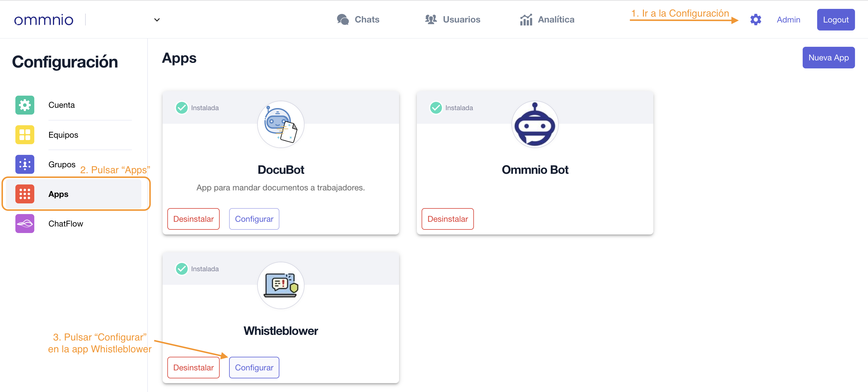Screen dimensions: 868x392
Task: Click the DocuBot robot avatar
Action: coord(281,124)
